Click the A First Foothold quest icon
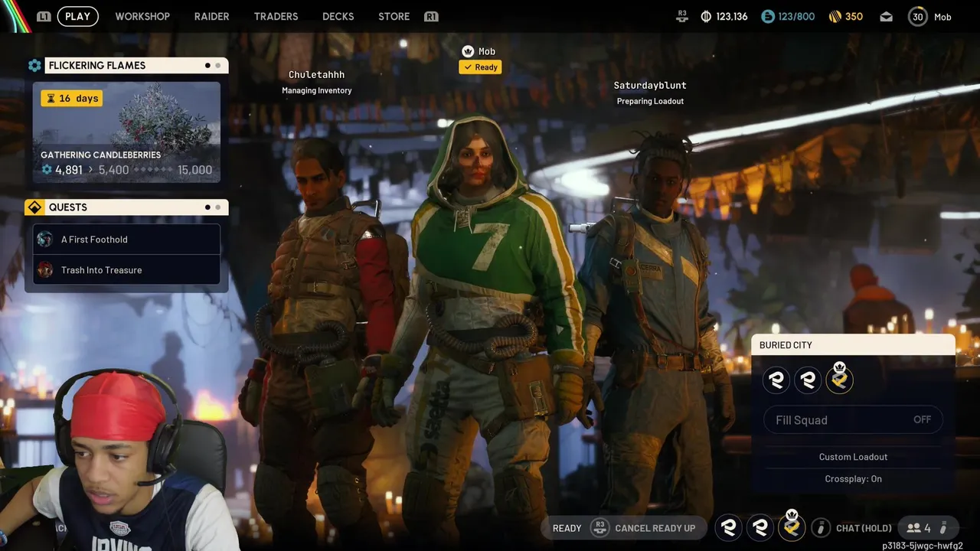 45,240
